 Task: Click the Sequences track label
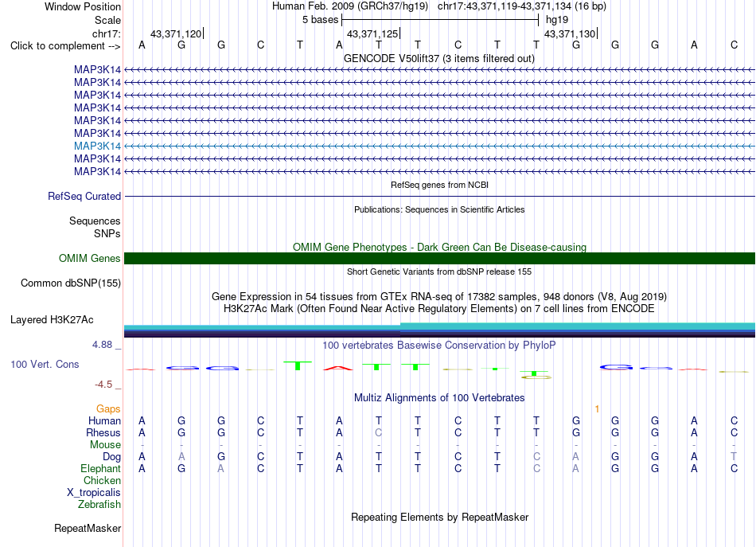(95, 221)
